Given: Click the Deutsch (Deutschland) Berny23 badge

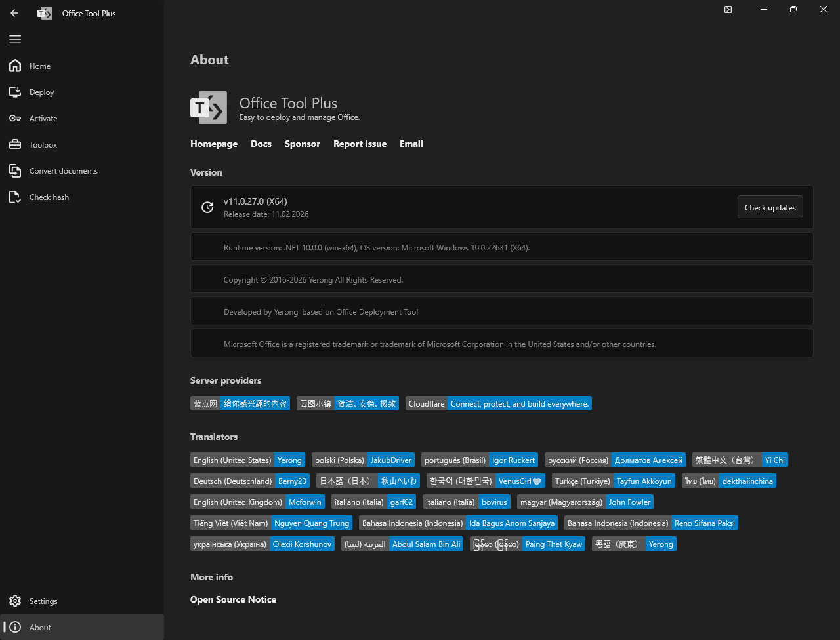Looking at the screenshot, I should tap(250, 481).
